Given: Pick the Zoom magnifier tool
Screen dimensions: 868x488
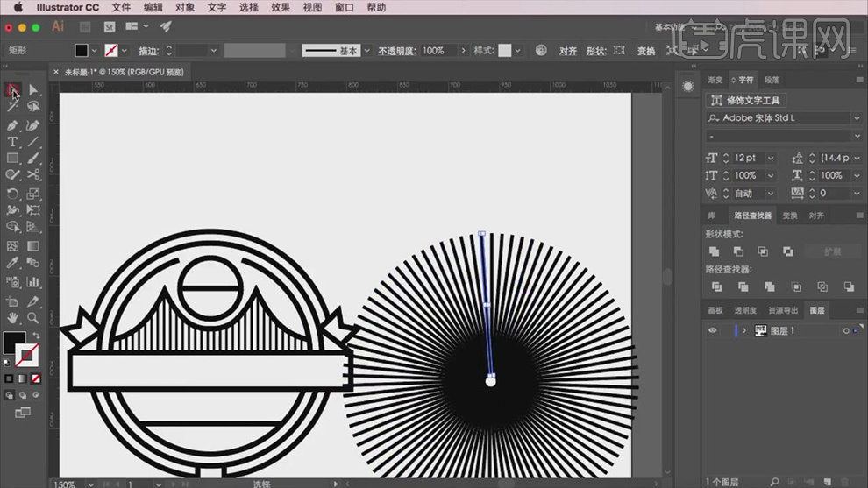Looking at the screenshot, I should pyautogui.click(x=33, y=317).
